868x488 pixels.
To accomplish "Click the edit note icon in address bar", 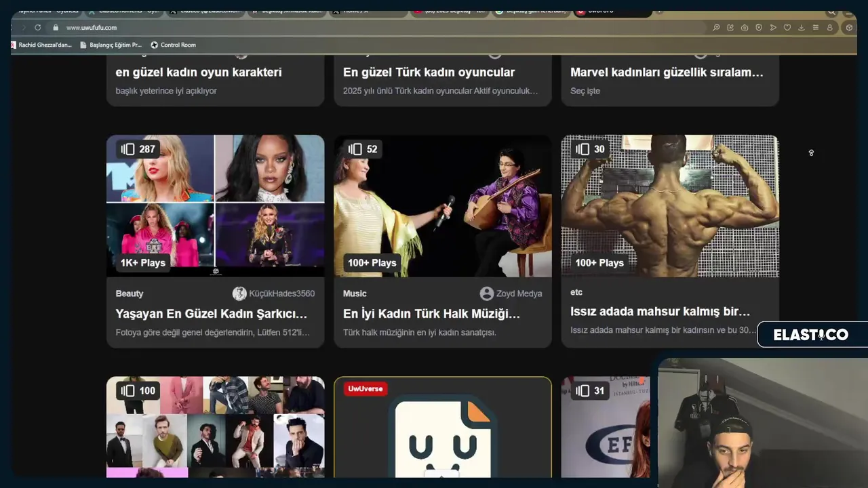I will click(x=730, y=28).
